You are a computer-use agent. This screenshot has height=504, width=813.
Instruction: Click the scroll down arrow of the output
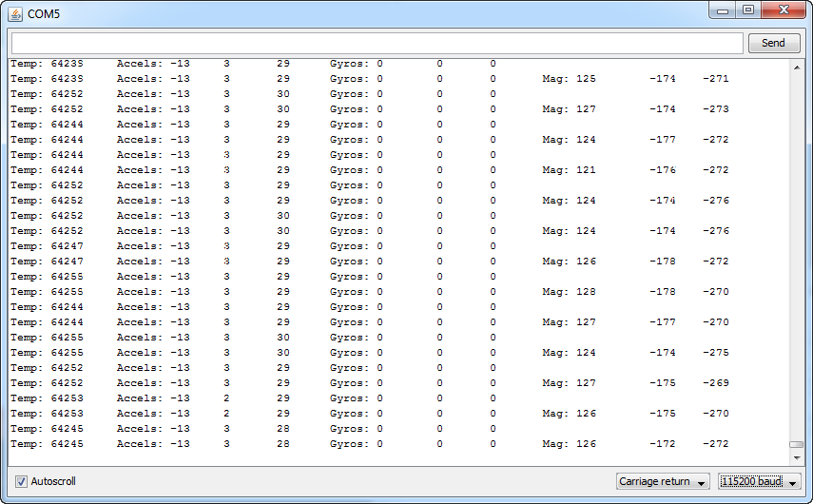click(x=797, y=459)
